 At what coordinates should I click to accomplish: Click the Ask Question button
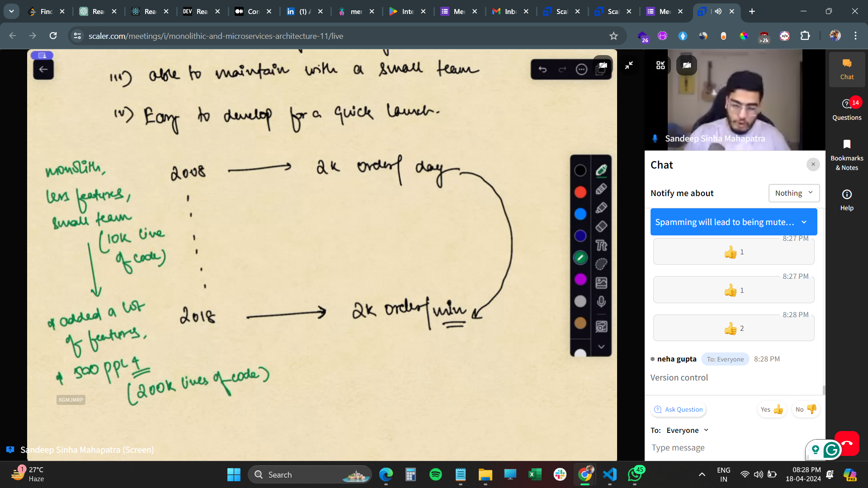click(679, 409)
